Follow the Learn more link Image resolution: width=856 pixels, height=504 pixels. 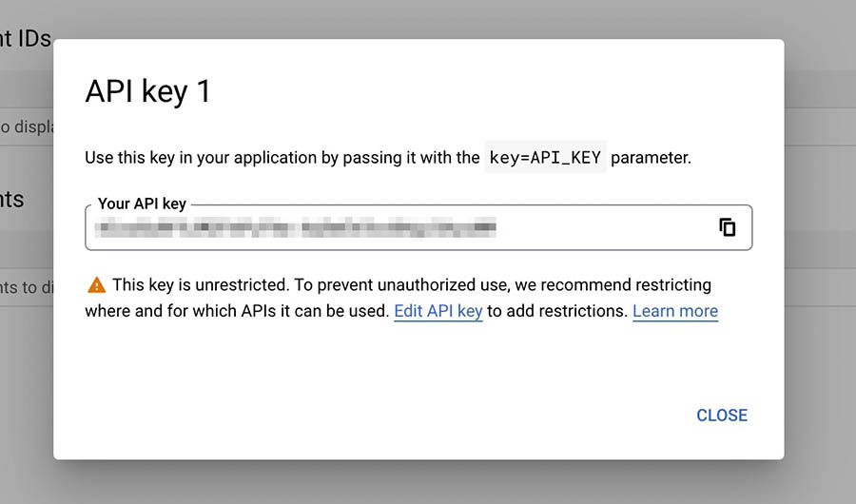pyautogui.click(x=674, y=311)
